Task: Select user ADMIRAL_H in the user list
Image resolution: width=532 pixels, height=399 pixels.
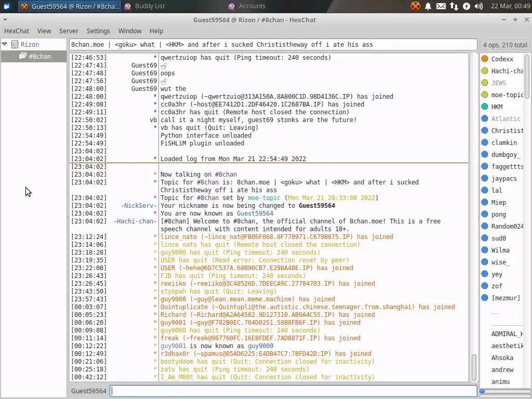Action: tap(507, 334)
